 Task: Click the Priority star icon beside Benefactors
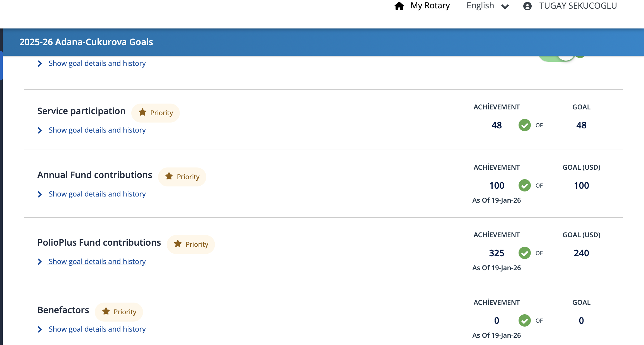(x=106, y=311)
